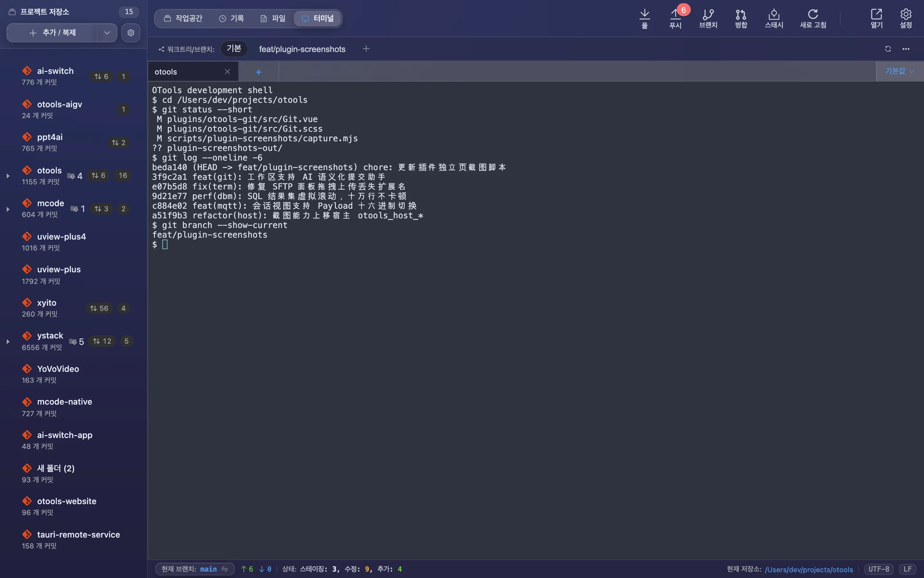The image size is (924, 578).
Task: Click the project count badge 15
Action: pos(129,12)
